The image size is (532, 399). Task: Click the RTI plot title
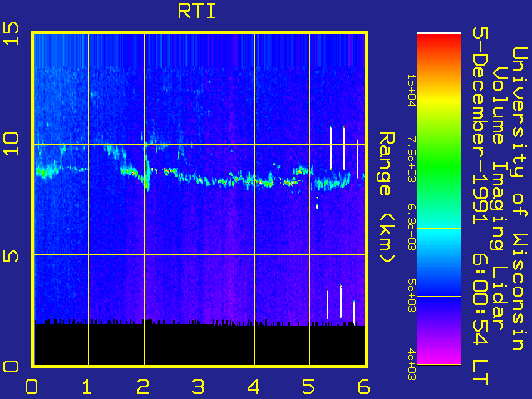point(197,12)
